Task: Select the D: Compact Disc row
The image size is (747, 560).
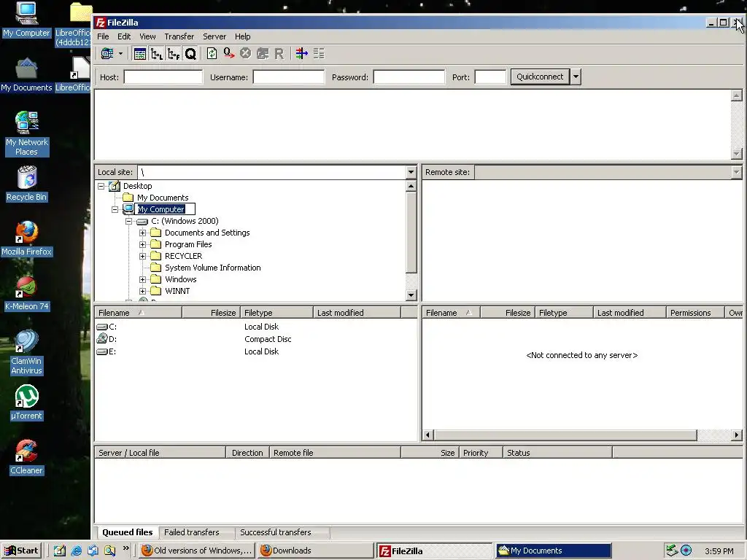Action: (x=256, y=339)
